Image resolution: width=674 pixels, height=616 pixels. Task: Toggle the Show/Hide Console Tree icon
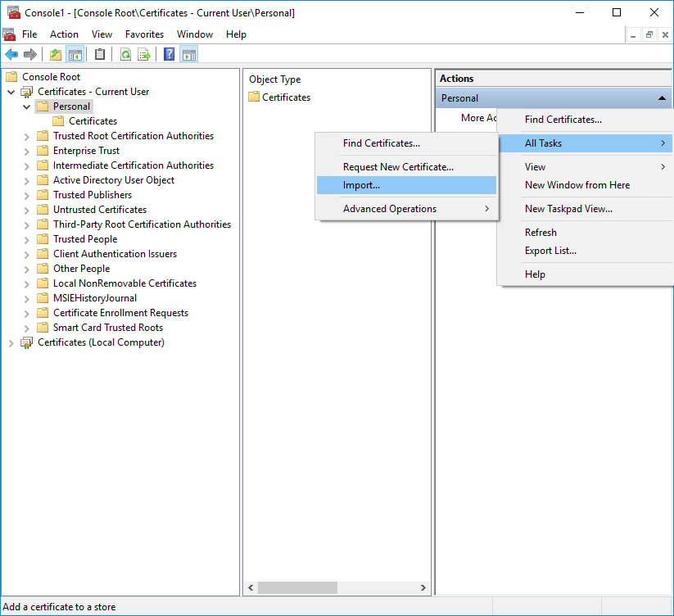coord(75,55)
